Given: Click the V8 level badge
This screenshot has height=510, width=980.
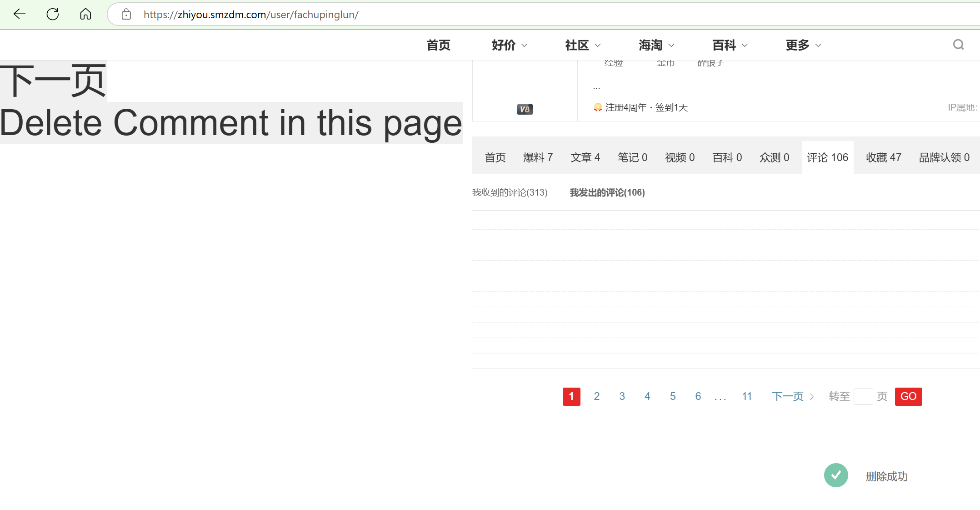Looking at the screenshot, I should (525, 109).
